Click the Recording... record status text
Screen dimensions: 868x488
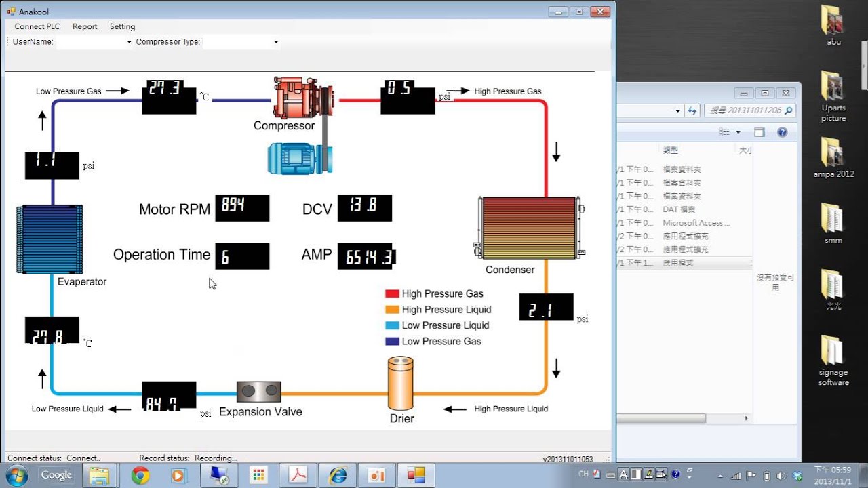pos(216,458)
